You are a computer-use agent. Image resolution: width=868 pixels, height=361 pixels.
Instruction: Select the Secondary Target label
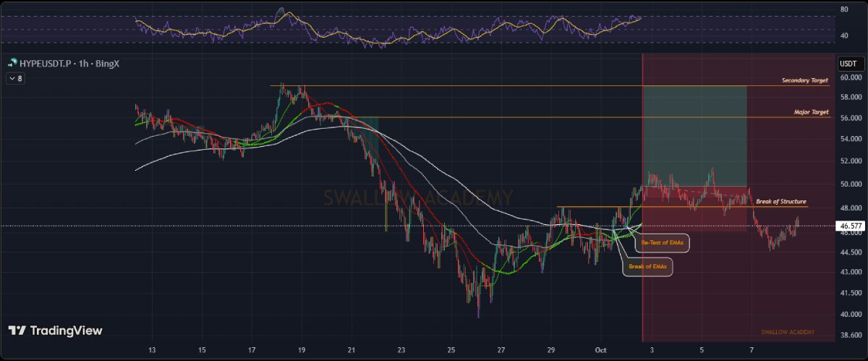click(x=804, y=80)
